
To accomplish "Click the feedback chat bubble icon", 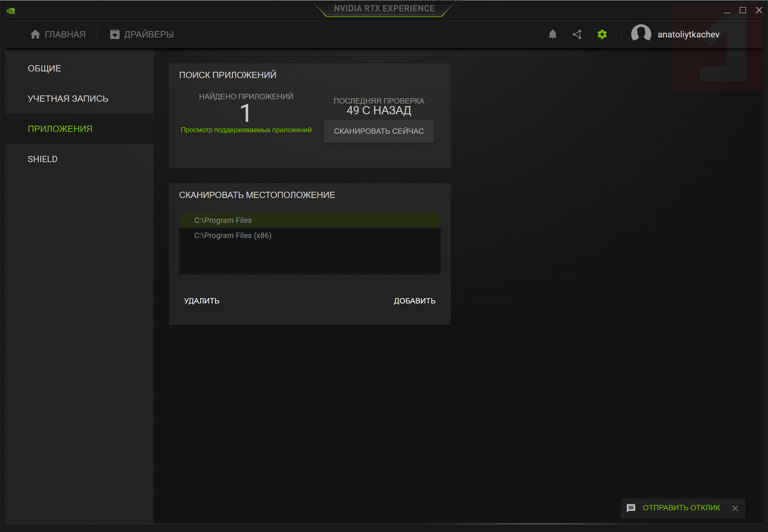I will (631, 508).
